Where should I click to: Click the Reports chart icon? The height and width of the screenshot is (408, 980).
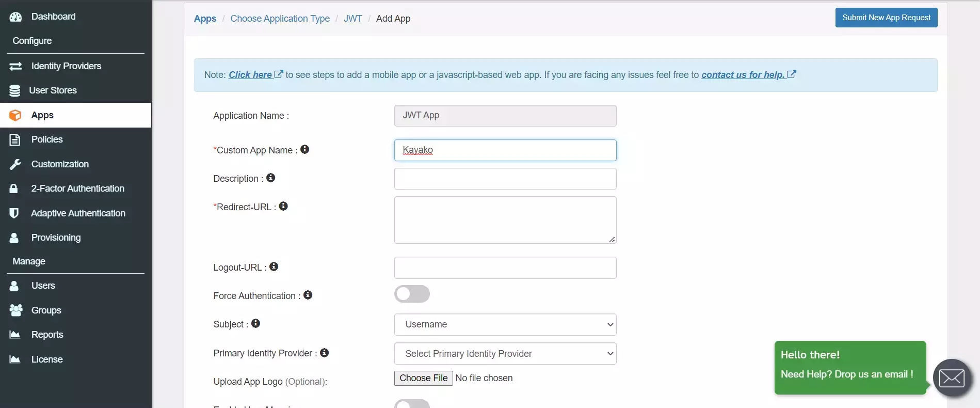[x=15, y=335]
